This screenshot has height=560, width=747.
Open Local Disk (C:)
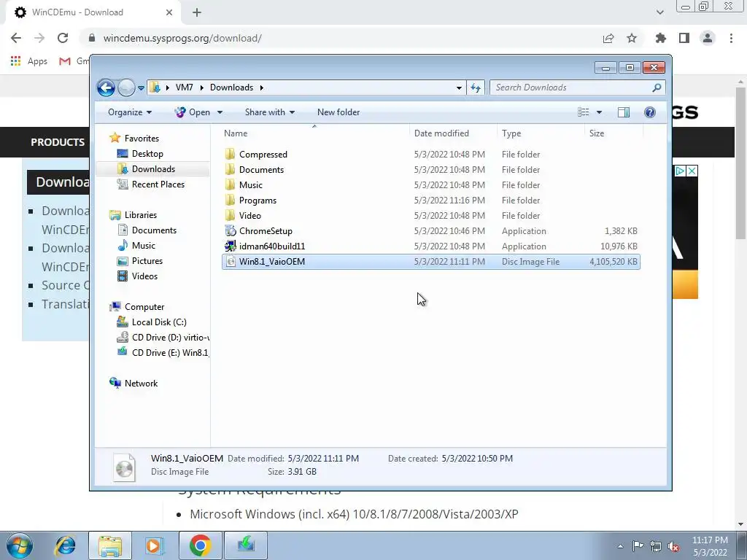(x=158, y=322)
